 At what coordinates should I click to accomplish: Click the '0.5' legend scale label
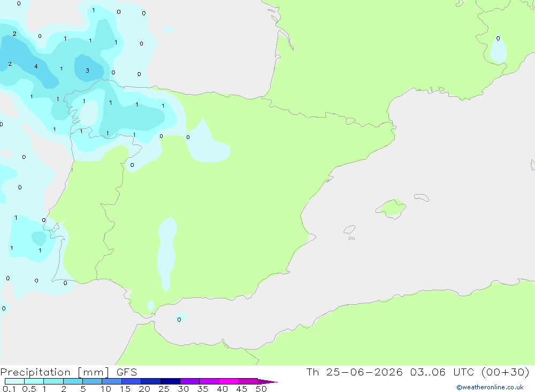tap(29, 389)
